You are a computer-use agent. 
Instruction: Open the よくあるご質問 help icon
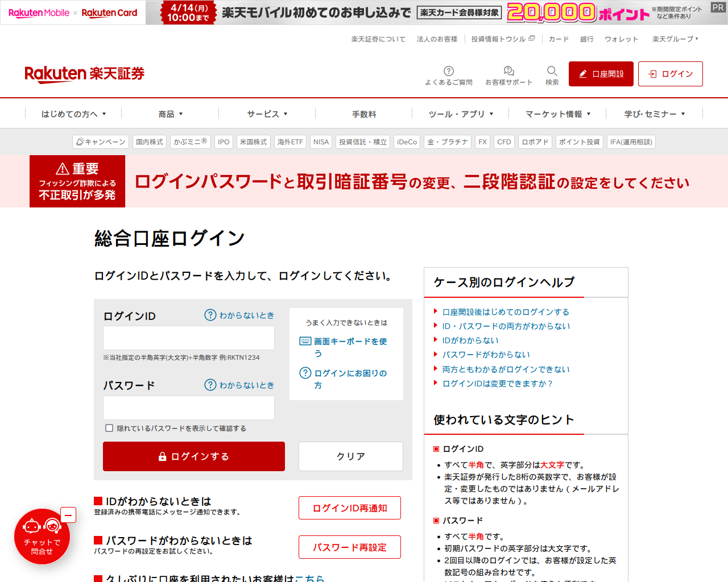[x=449, y=71]
